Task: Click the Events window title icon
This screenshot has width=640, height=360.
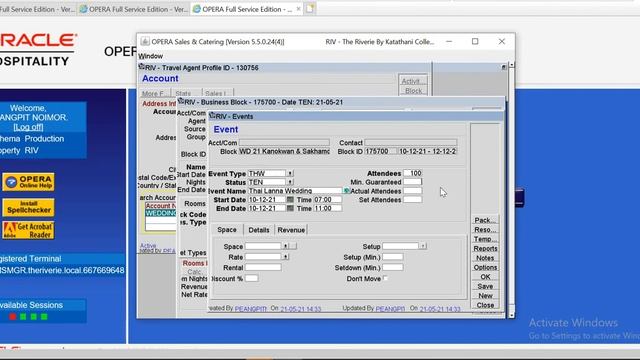Action: [x=212, y=116]
